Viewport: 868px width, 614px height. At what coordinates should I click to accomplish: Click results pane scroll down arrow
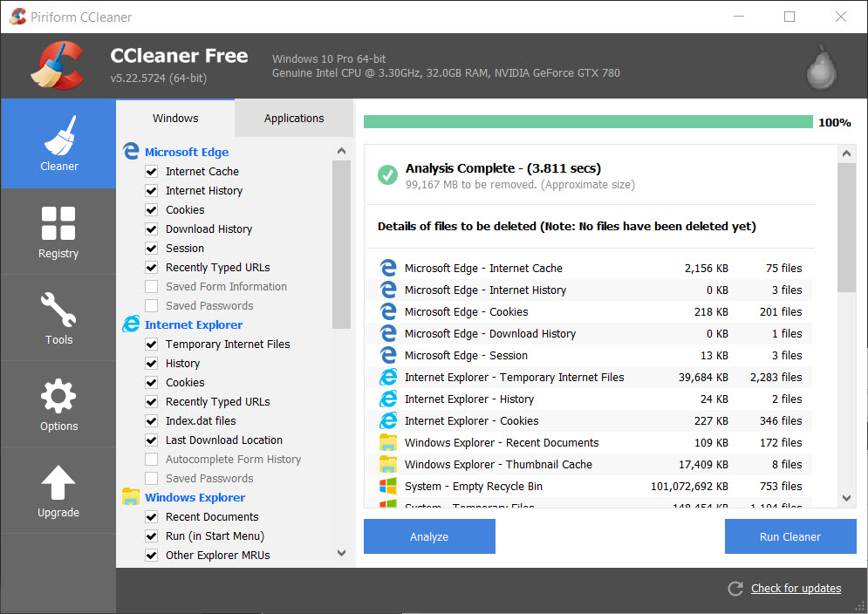tap(846, 498)
